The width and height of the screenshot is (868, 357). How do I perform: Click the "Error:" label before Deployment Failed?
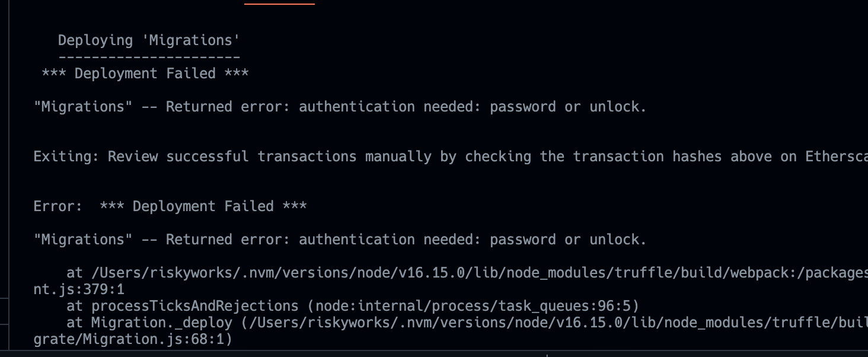(58, 206)
